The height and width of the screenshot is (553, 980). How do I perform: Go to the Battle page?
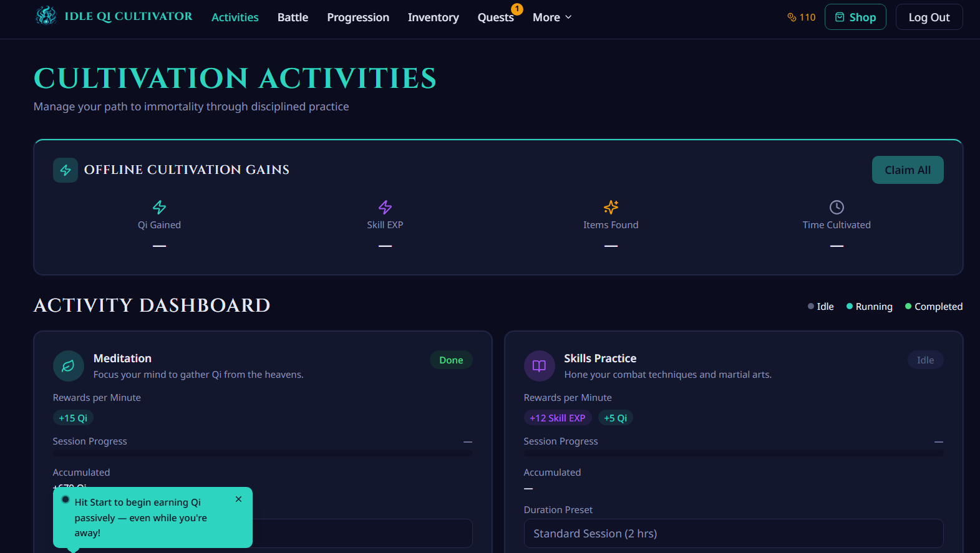[x=293, y=17]
